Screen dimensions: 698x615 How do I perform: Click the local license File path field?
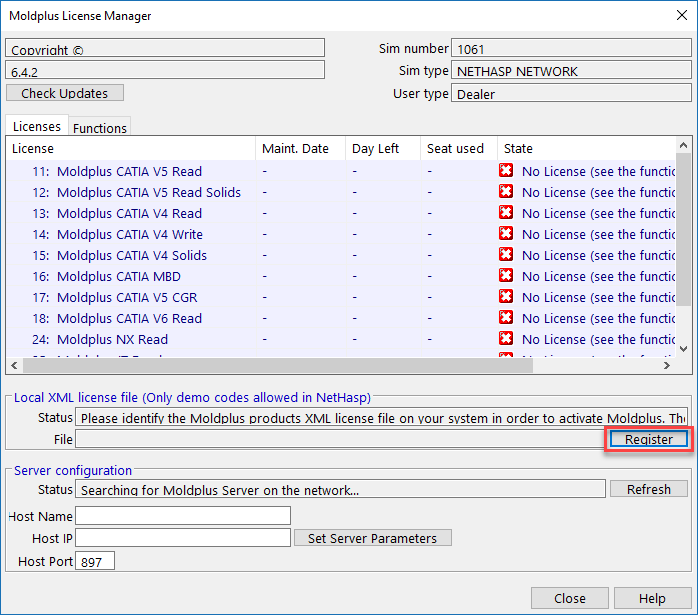(x=341, y=439)
